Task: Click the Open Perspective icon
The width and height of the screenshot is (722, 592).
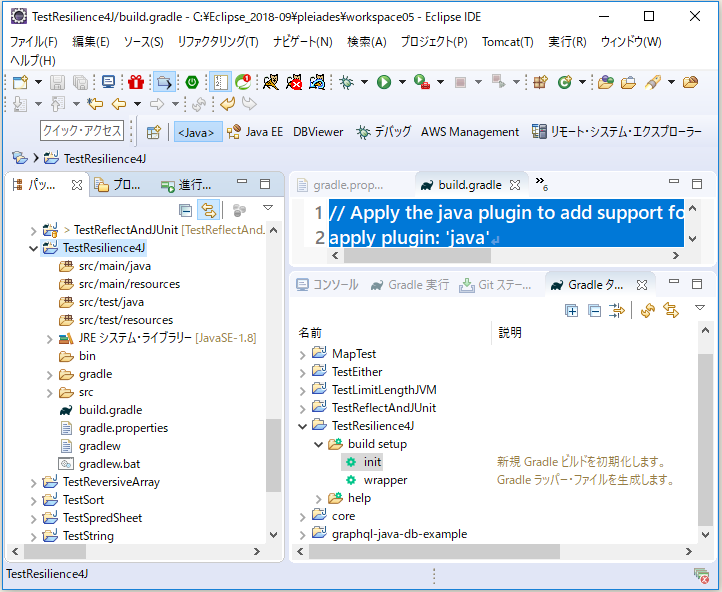Action: 153,132
